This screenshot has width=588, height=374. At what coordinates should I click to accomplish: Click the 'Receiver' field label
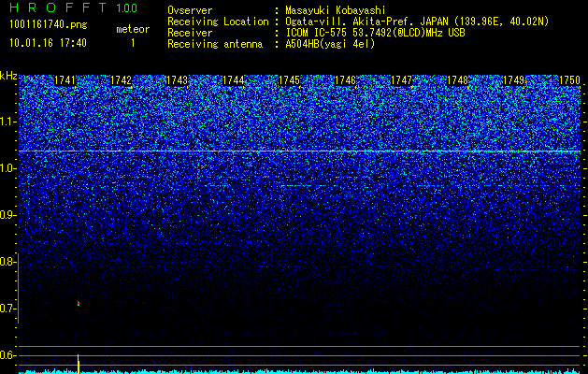tap(190, 33)
